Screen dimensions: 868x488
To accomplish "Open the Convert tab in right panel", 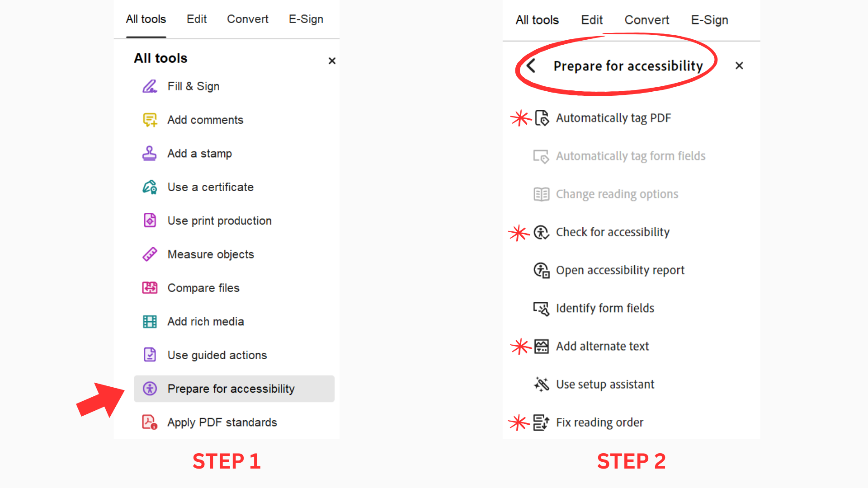I will pyautogui.click(x=646, y=20).
